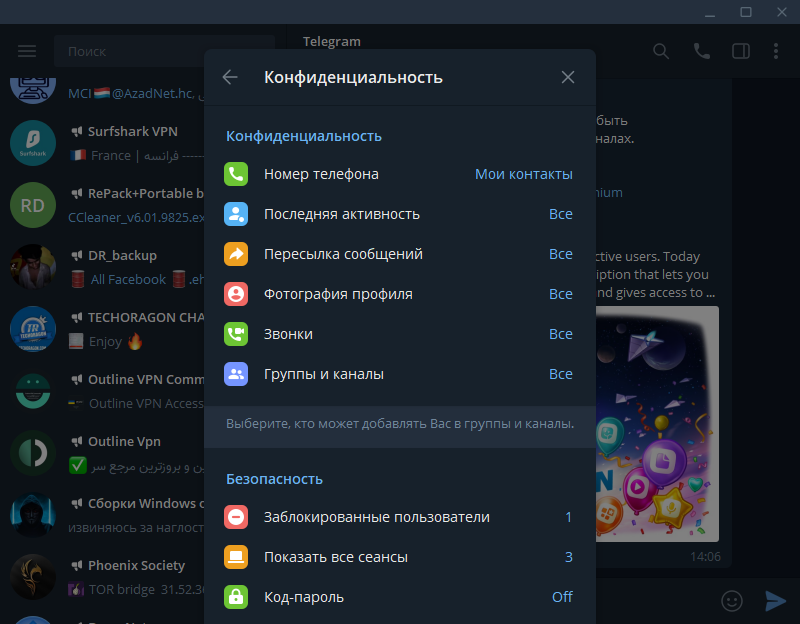The height and width of the screenshot is (624, 800).
Task: Click the Все value for Группы и каналы
Action: [561, 374]
